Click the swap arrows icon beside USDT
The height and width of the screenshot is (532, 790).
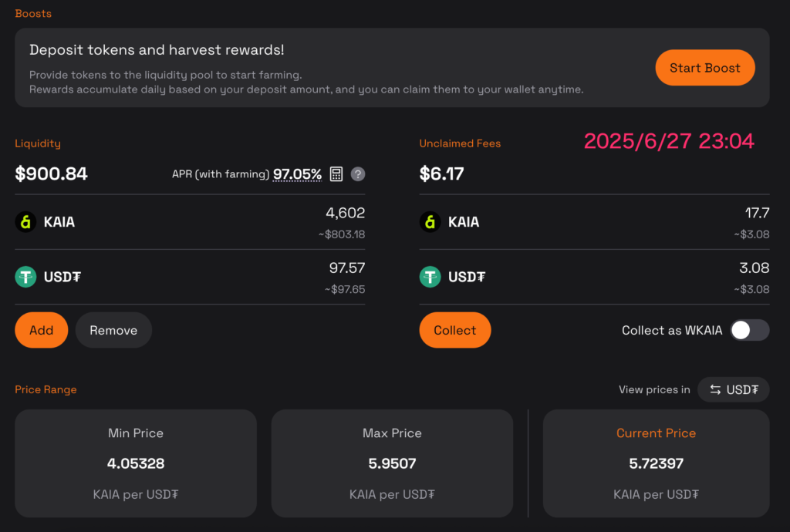(715, 389)
